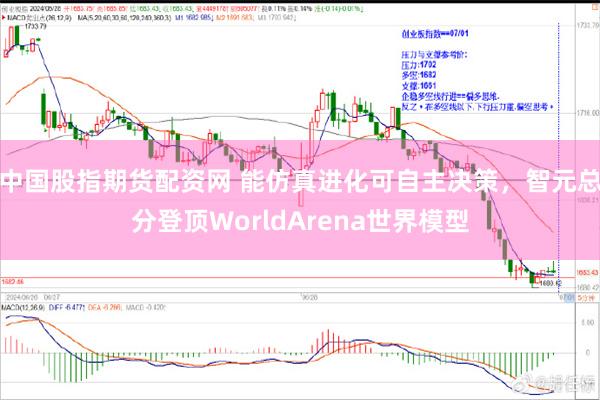The image size is (600, 400).
Task: Click the low price label beside last candles
Action: point(551,283)
